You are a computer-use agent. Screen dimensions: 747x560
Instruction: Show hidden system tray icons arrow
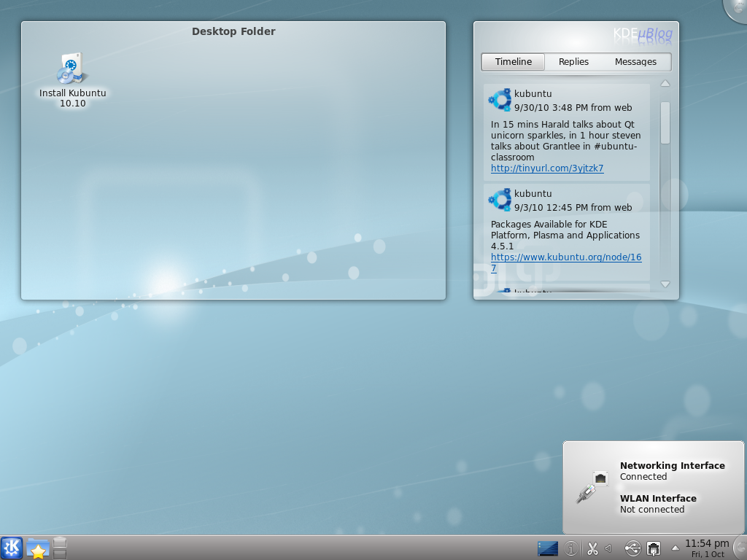tap(675, 548)
